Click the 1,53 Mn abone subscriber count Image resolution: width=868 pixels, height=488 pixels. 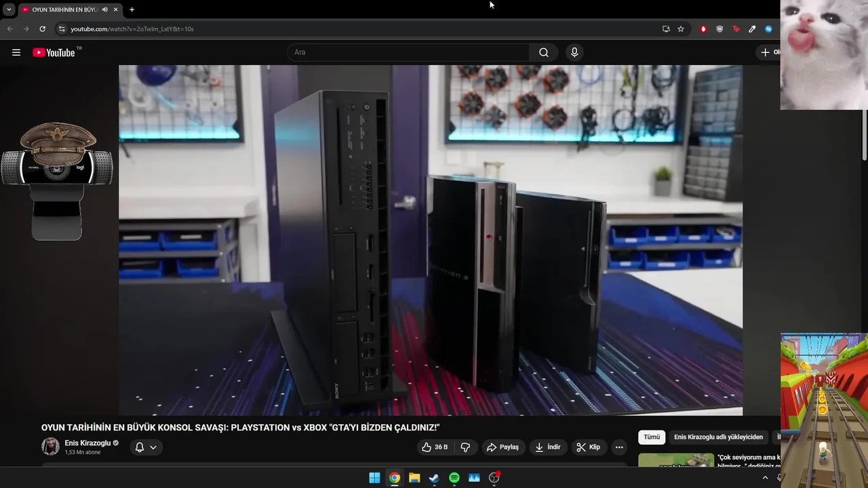(x=83, y=452)
